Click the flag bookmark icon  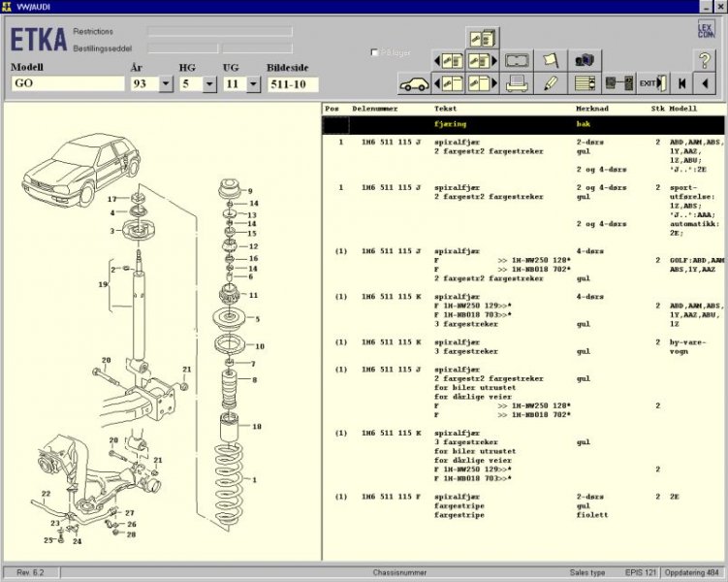pyautogui.click(x=550, y=60)
